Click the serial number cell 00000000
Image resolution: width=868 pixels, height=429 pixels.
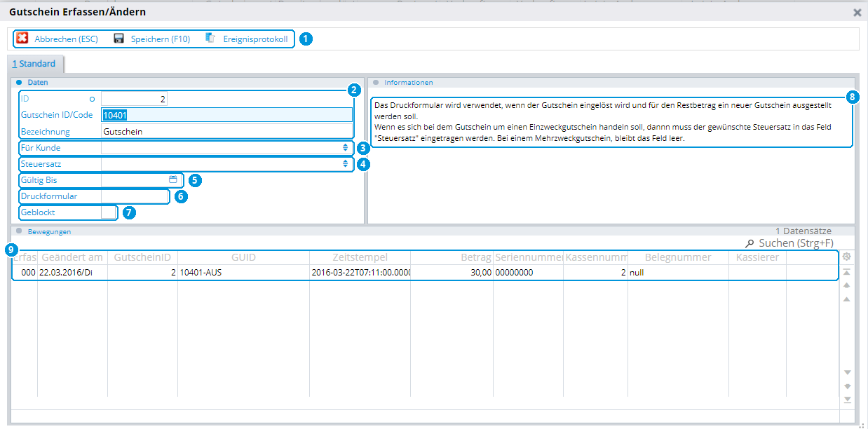pos(528,273)
